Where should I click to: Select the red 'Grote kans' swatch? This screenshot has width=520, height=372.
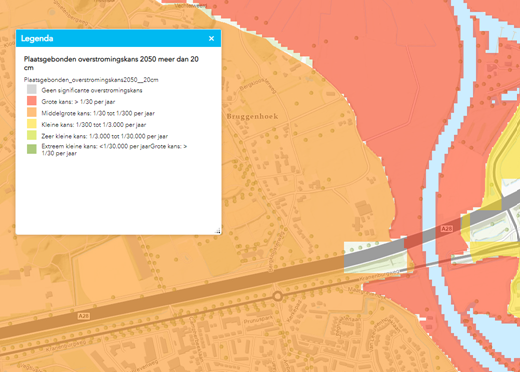point(32,101)
